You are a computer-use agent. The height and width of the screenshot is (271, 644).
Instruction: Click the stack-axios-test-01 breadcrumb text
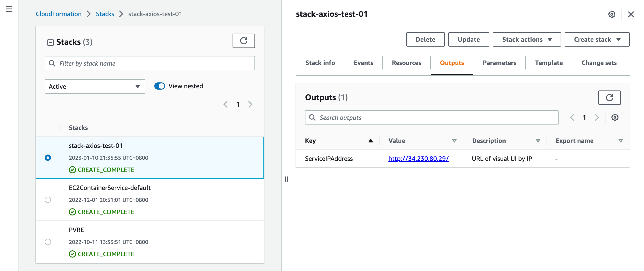(x=155, y=14)
